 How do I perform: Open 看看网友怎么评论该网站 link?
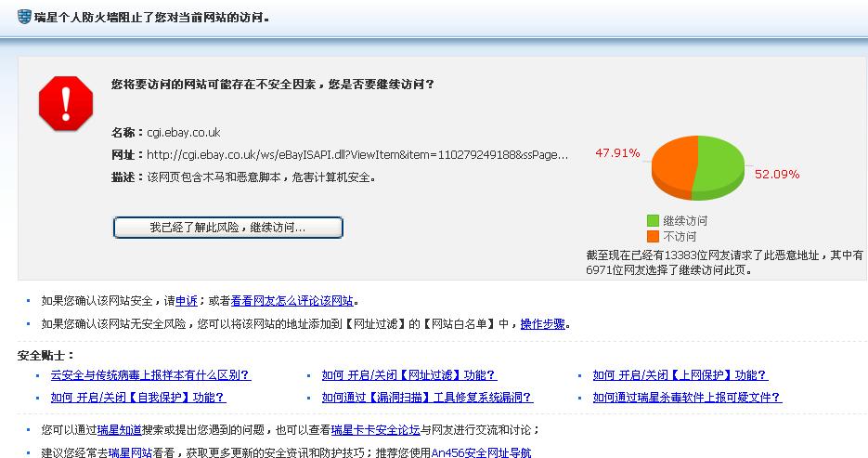coord(291,301)
